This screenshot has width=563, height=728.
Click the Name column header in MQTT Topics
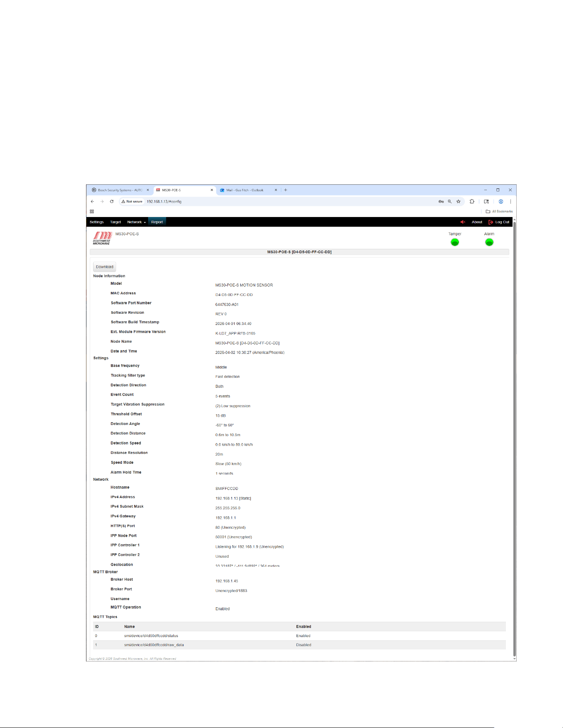click(x=129, y=627)
